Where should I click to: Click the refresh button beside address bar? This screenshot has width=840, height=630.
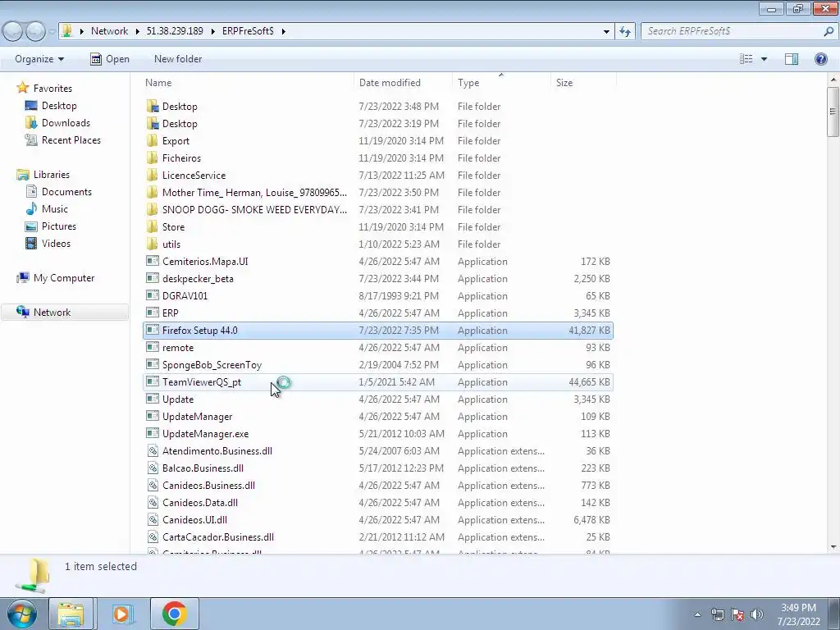tap(624, 31)
